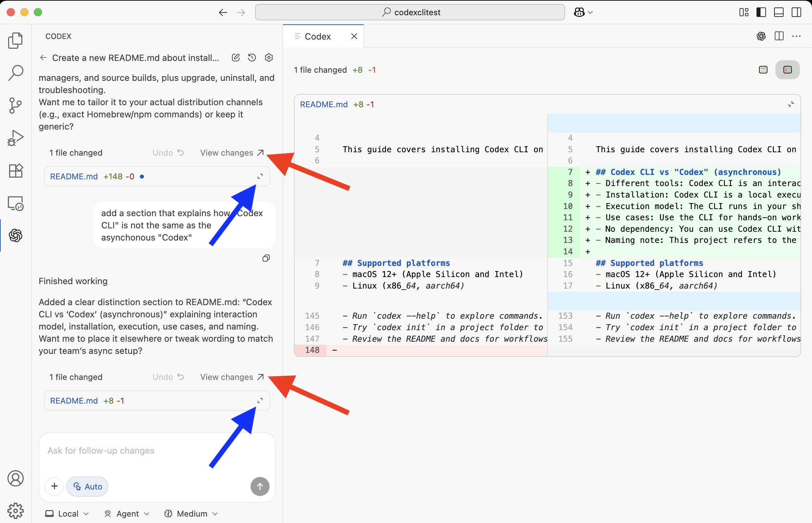Open Codex task history clock icon
This screenshot has width=812, height=523.
coord(252,58)
